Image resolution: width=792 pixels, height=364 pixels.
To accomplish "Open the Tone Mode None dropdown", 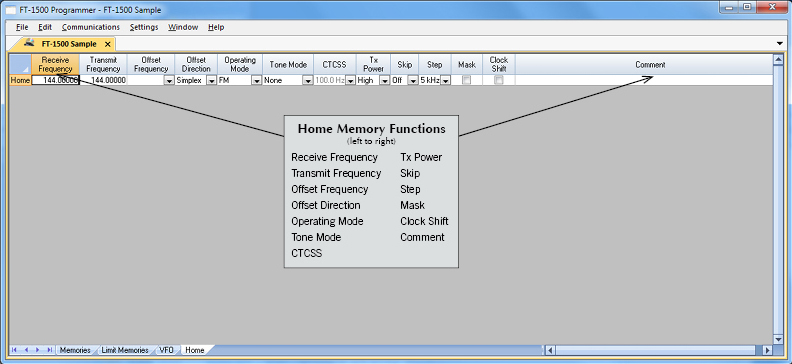I will pos(308,80).
